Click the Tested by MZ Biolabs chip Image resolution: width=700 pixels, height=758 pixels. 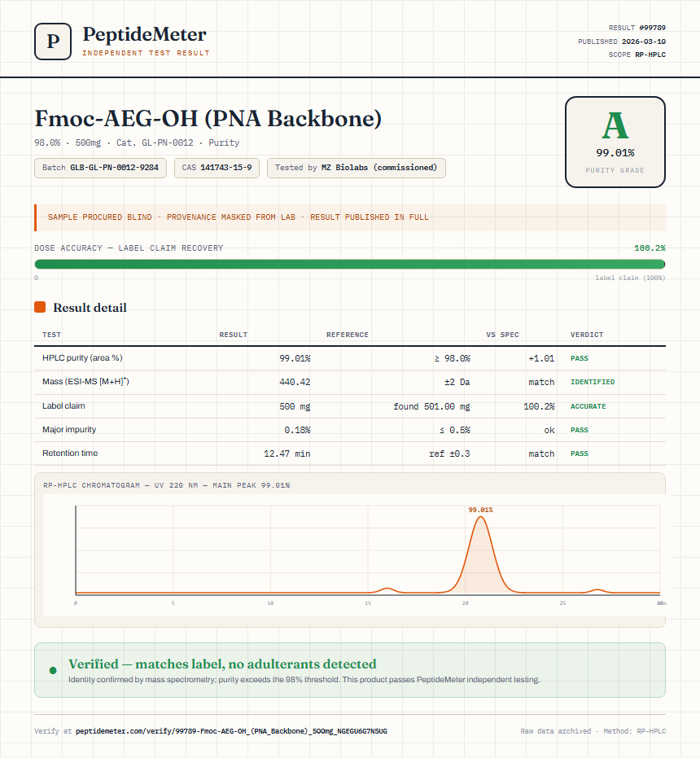pyautogui.click(x=357, y=168)
